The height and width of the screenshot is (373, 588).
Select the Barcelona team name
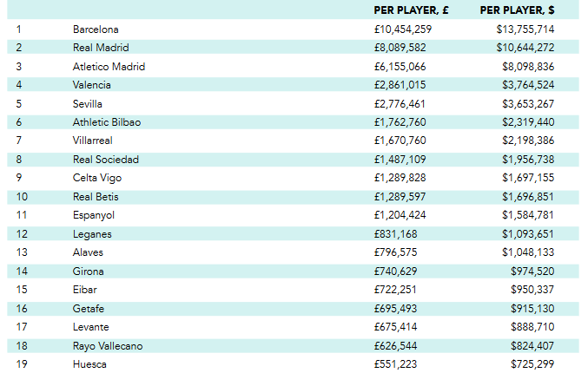[96, 29]
